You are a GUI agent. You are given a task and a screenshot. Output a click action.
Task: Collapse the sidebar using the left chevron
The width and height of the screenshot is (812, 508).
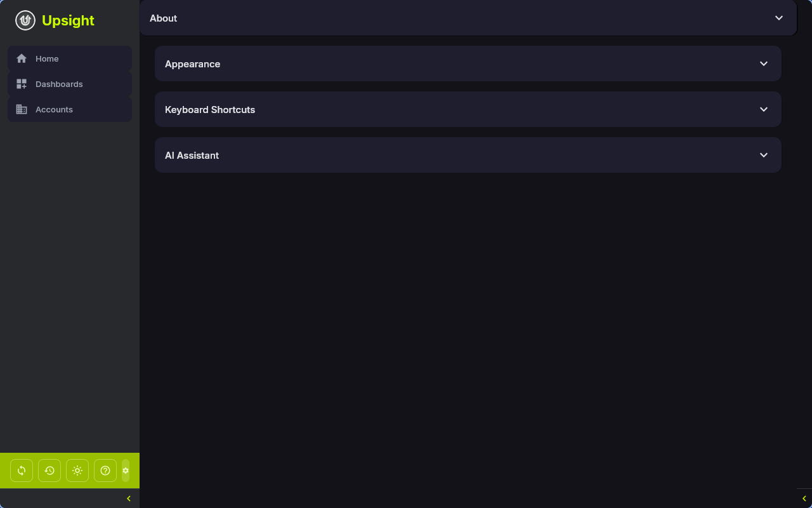(x=129, y=498)
